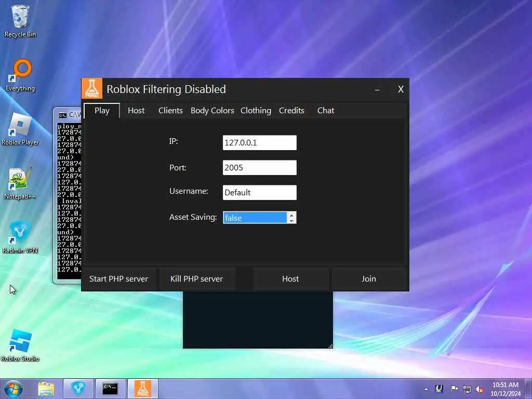The width and height of the screenshot is (532, 399).
Task: Open the Recycle Bin desktop icon
Action: click(20, 21)
